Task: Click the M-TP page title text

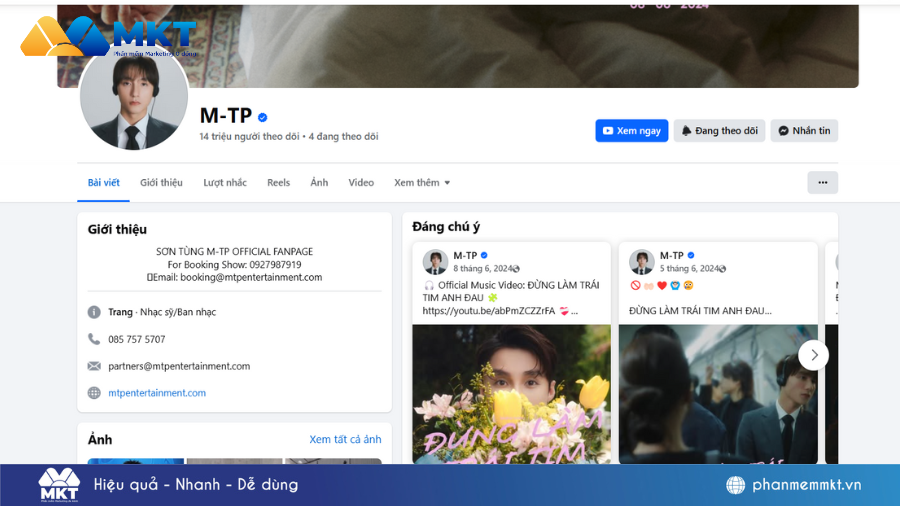Action: (x=226, y=116)
